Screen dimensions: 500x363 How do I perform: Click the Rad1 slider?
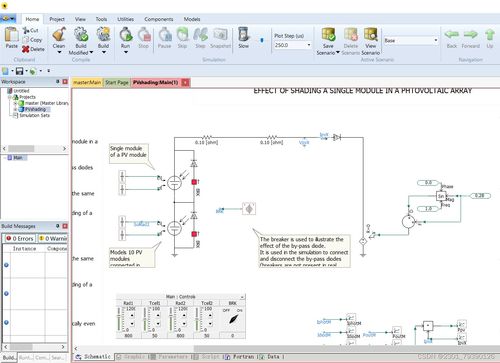point(119,319)
